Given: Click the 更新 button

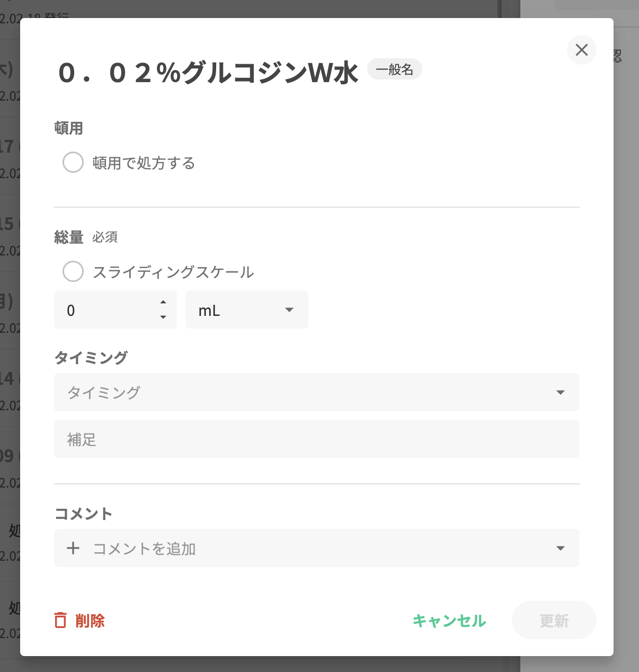Looking at the screenshot, I should 554,620.
